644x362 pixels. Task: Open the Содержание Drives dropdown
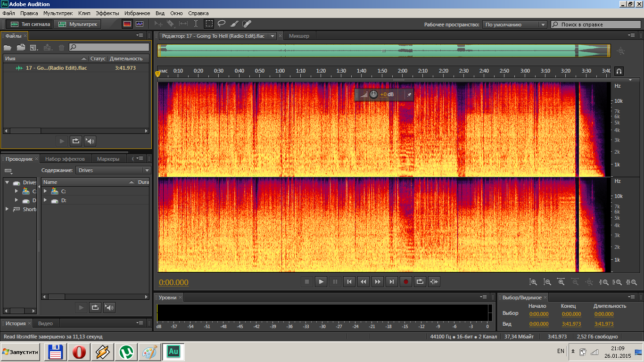(x=114, y=170)
